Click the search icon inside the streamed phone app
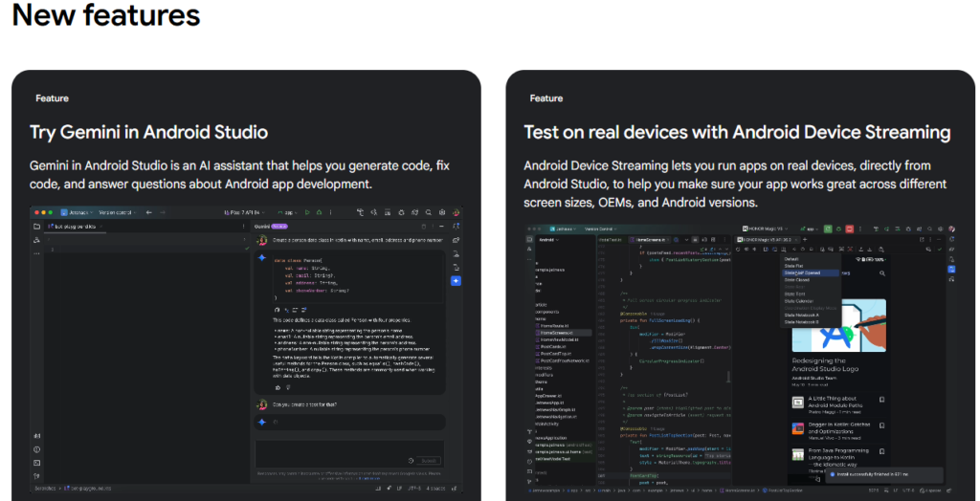 click(881, 273)
